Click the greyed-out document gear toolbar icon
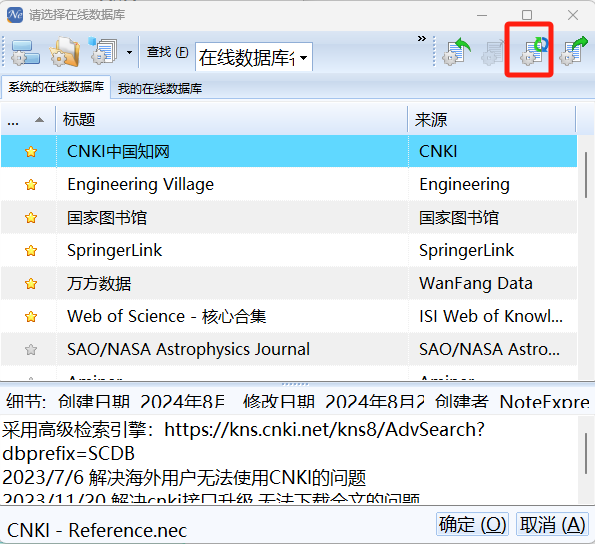The height and width of the screenshot is (544, 595). tap(492, 52)
